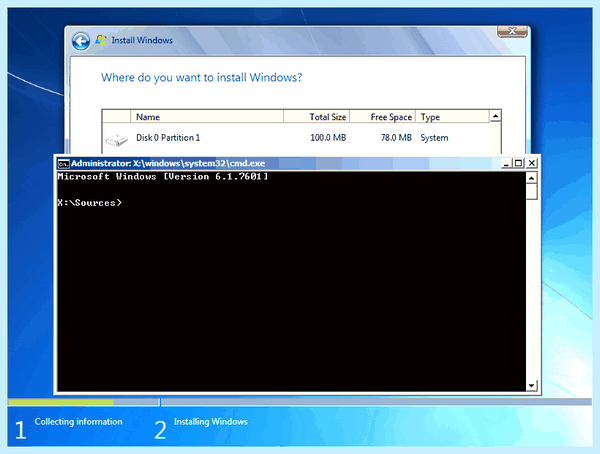Maximize the command prompt window
The height and width of the screenshot is (454, 600).
pyautogui.click(x=518, y=163)
